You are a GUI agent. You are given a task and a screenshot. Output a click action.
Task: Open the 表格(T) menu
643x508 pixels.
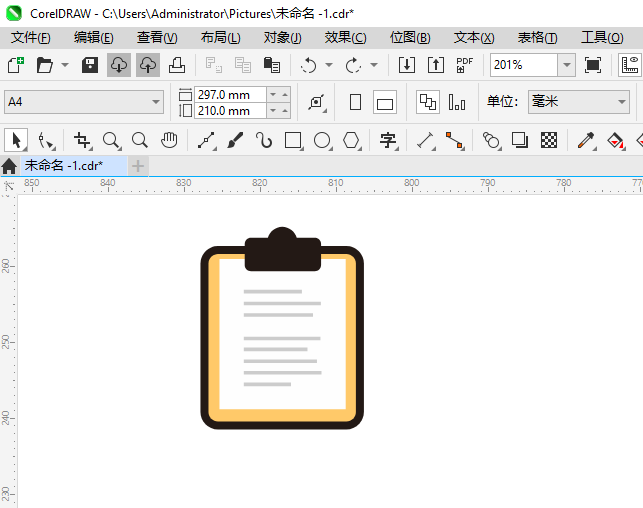coord(537,38)
